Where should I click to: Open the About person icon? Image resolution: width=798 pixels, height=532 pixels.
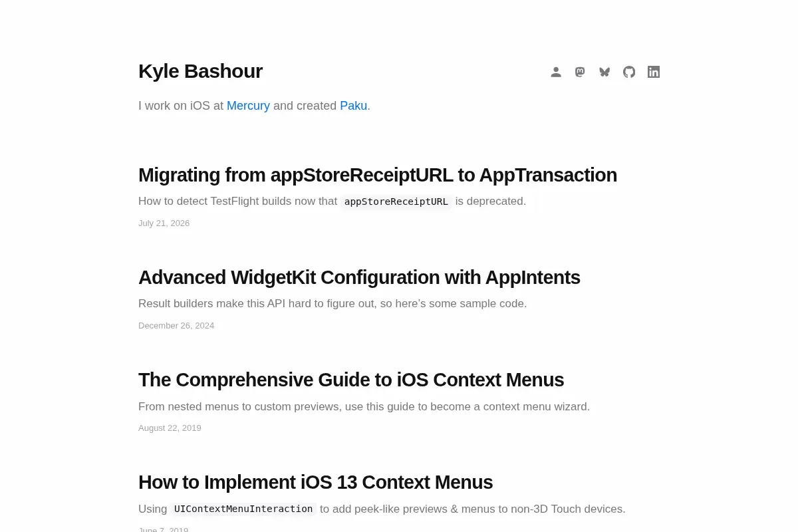coord(556,72)
